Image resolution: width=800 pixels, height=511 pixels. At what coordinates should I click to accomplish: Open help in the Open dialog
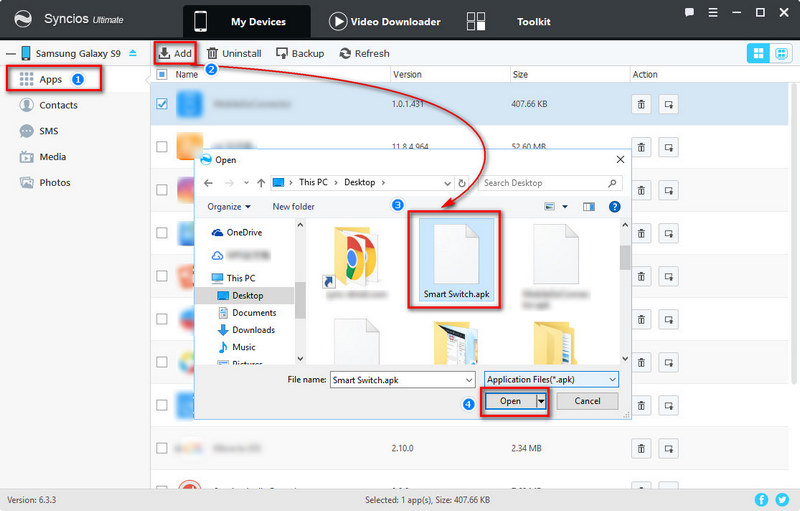(615, 207)
